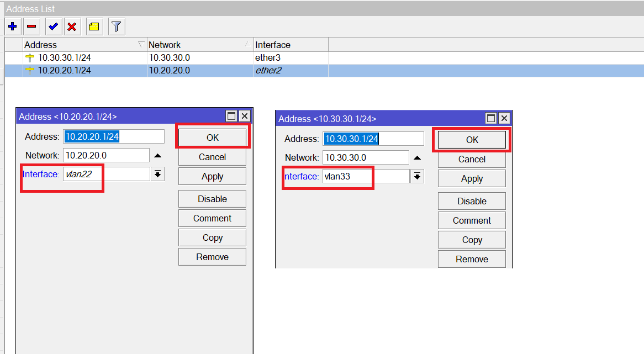Confirm the 10.20.20.1/24 dialog with OK
Screen dimensions: 644x354
[x=212, y=138]
